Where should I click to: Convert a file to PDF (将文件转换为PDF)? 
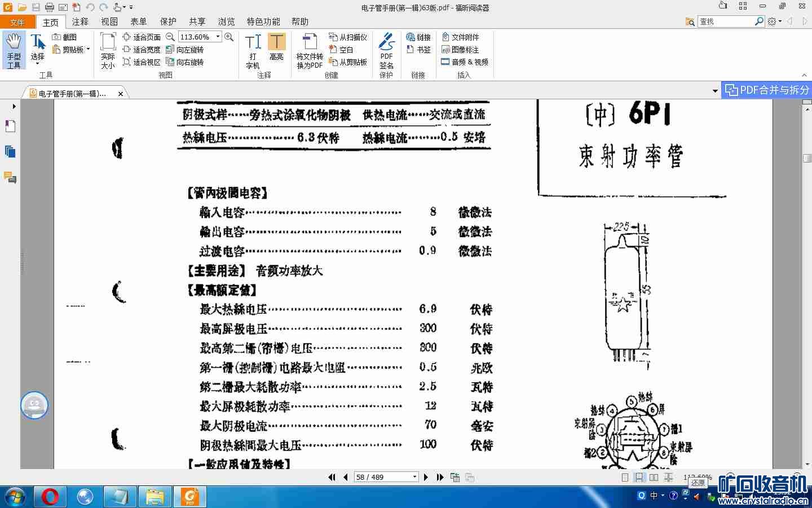[310, 51]
